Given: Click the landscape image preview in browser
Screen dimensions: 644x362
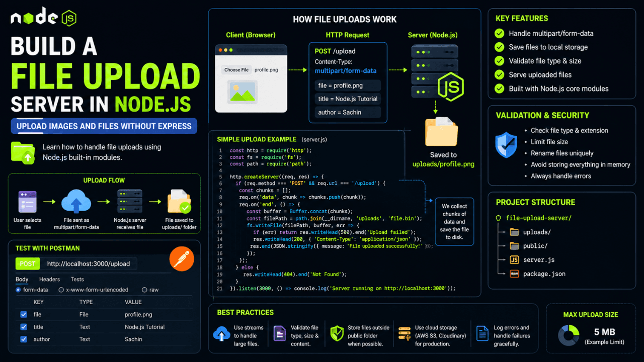Looking at the screenshot, I should click(x=243, y=92).
